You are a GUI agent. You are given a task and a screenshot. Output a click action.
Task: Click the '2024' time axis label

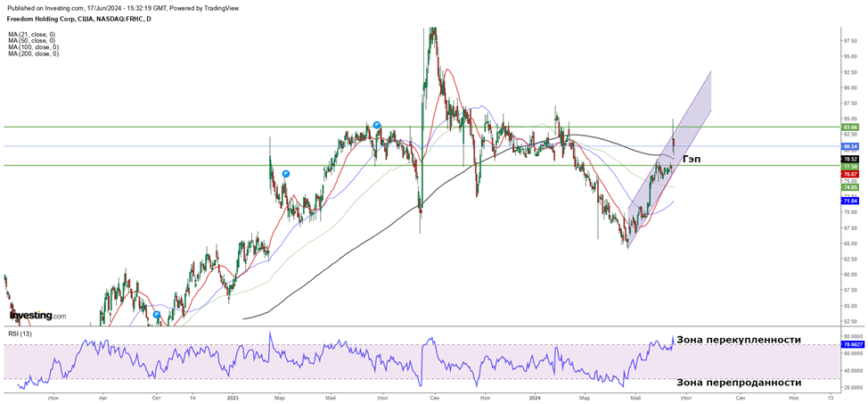point(535,398)
